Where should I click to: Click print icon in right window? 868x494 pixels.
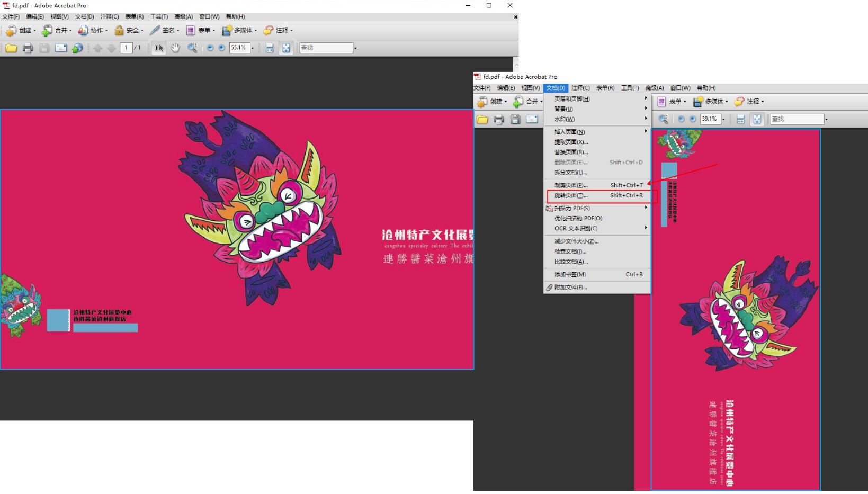point(499,120)
